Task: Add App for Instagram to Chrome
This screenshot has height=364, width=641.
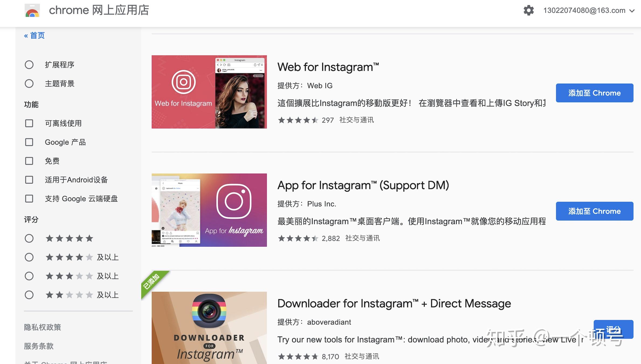Action: tap(594, 211)
